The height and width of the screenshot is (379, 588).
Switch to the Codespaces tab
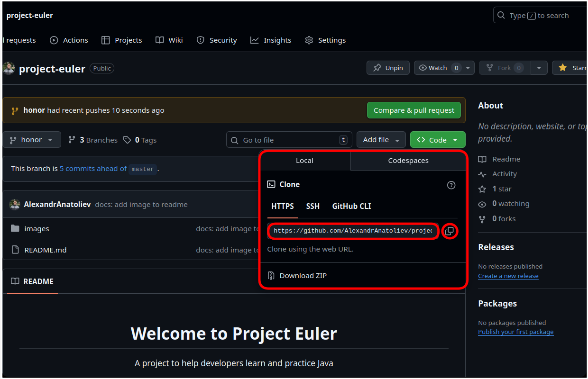(x=408, y=161)
